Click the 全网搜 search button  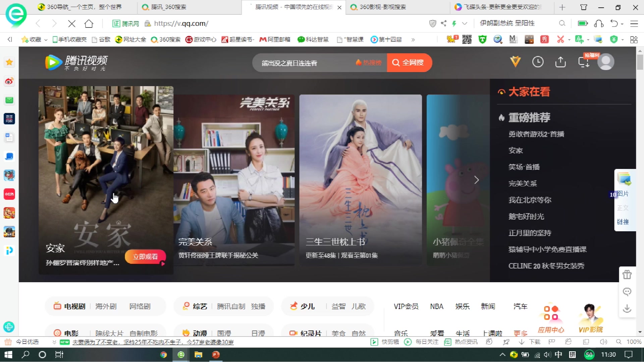pyautogui.click(x=409, y=63)
